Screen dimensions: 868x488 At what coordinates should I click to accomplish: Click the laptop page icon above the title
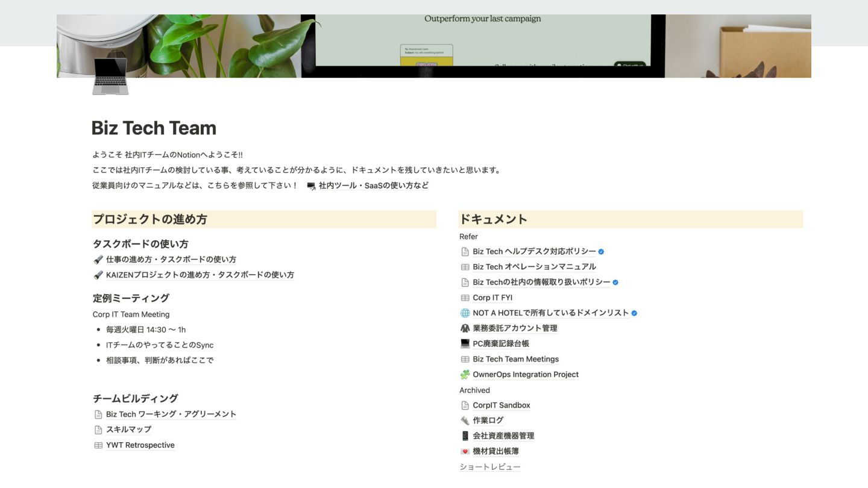110,76
